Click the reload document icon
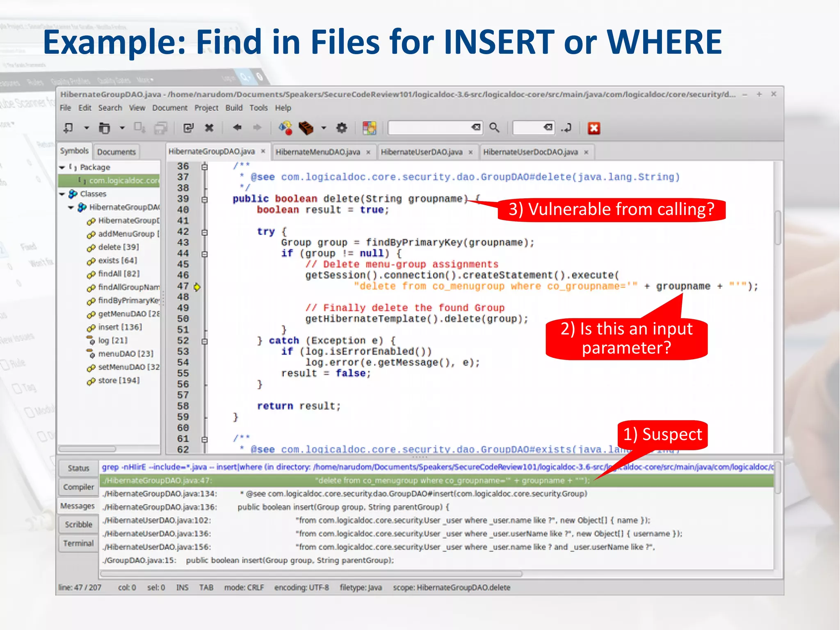 (x=188, y=128)
